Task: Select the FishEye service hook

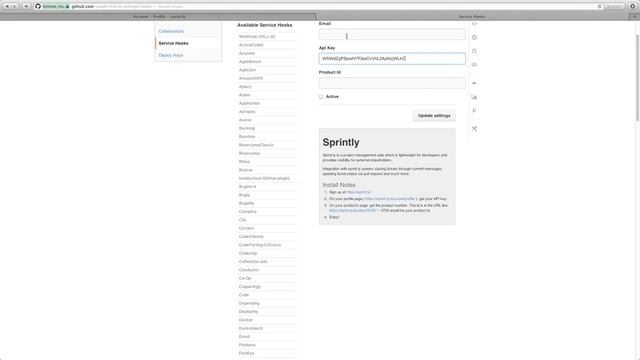Action: (246, 353)
